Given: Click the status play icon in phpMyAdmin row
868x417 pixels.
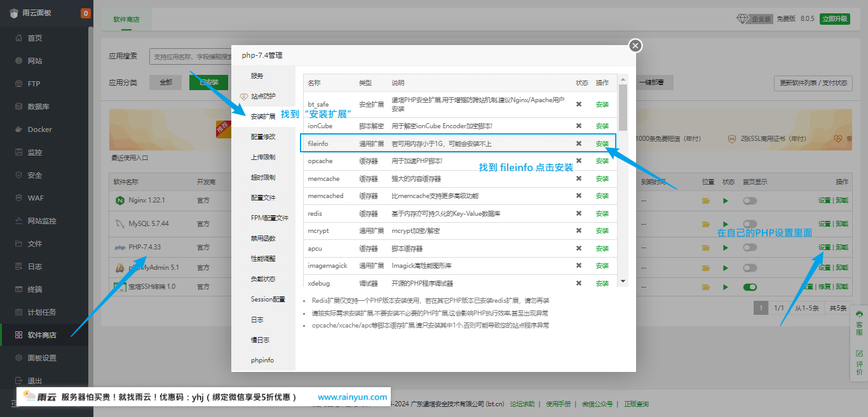Looking at the screenshot, I should tap(726, 268).
